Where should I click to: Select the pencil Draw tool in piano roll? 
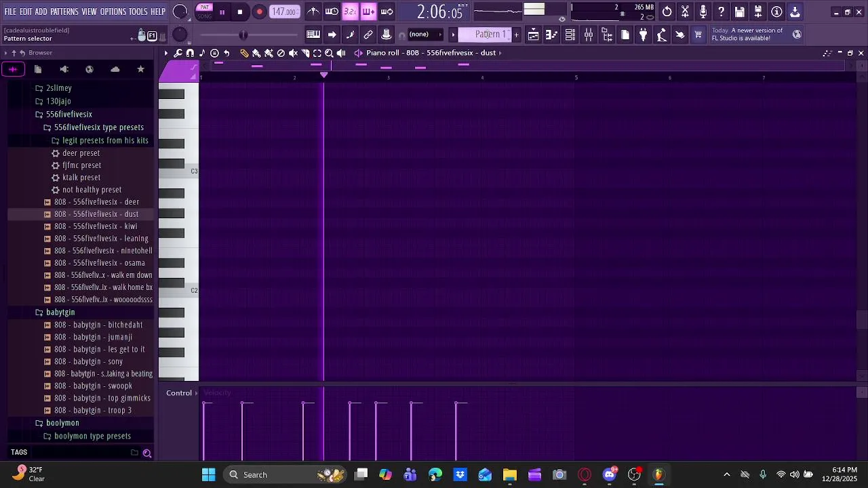(244, 53)
